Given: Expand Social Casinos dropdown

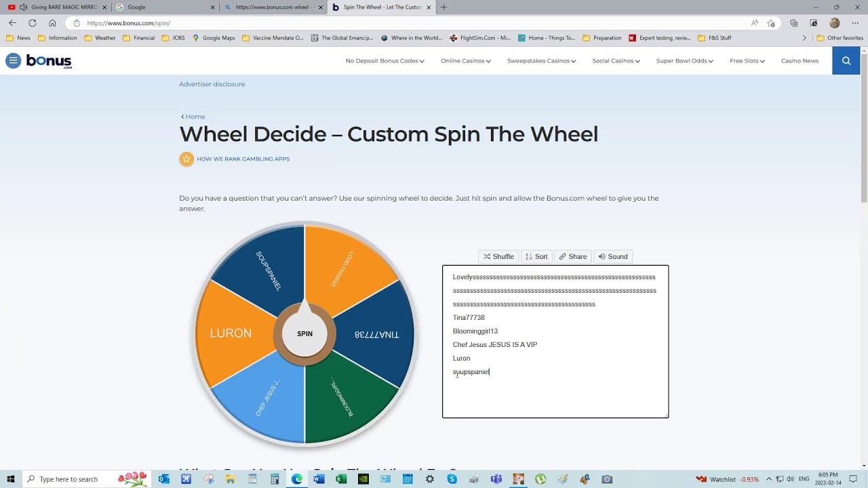Looking at the screenshot, I should click(x=616, y=61).
